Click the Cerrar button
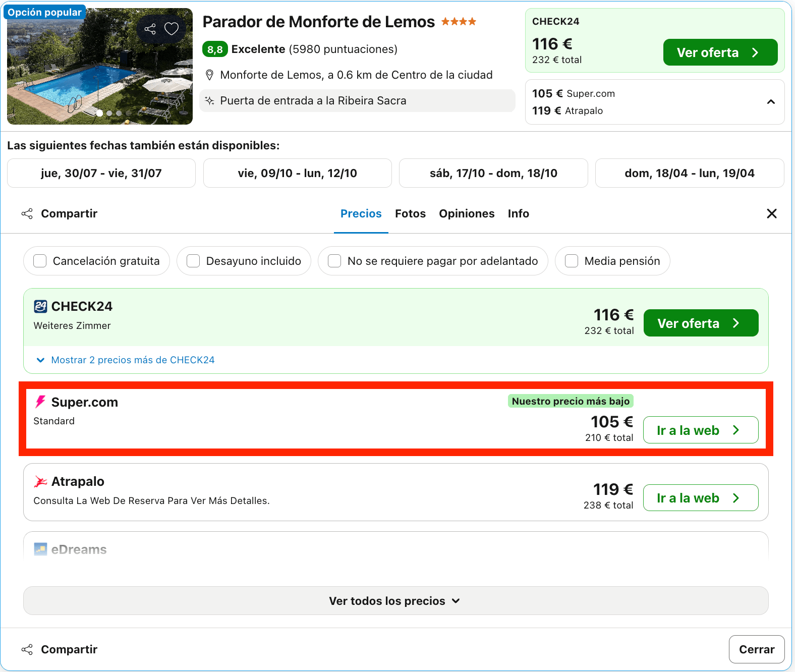Viewport: 795px width, 672px height. [x=757, y=649]
